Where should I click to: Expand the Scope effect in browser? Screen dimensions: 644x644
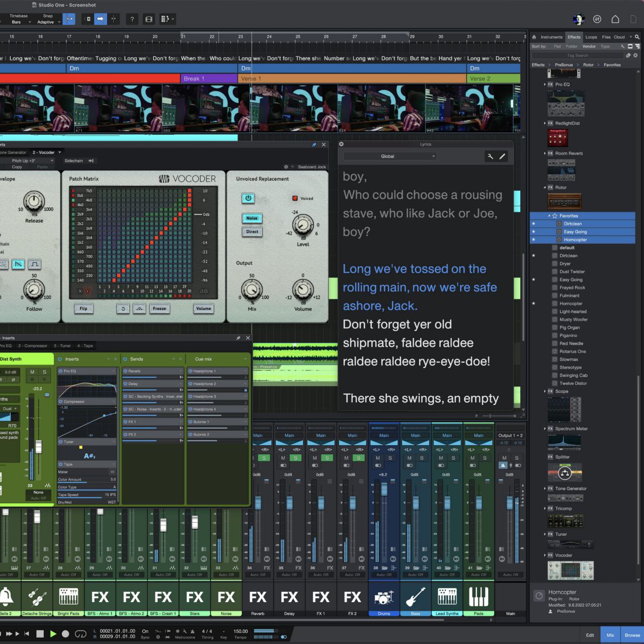[x=545, y=391]
